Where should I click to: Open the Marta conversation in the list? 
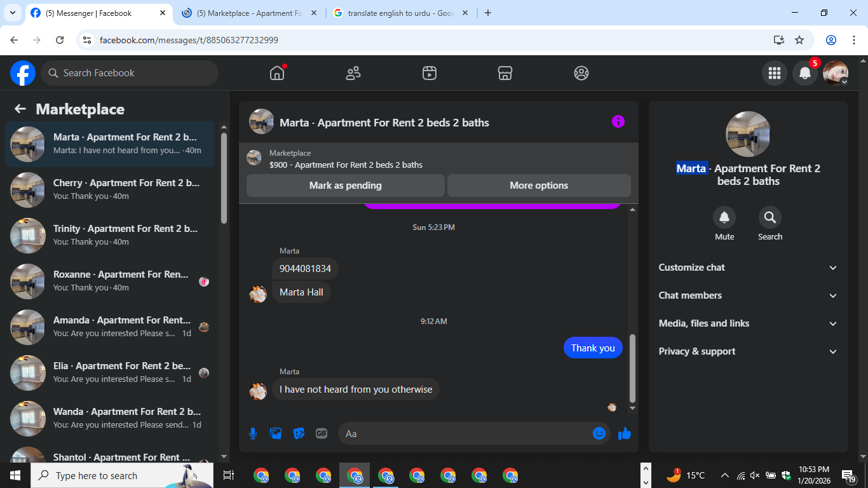[x=110, y=144]
